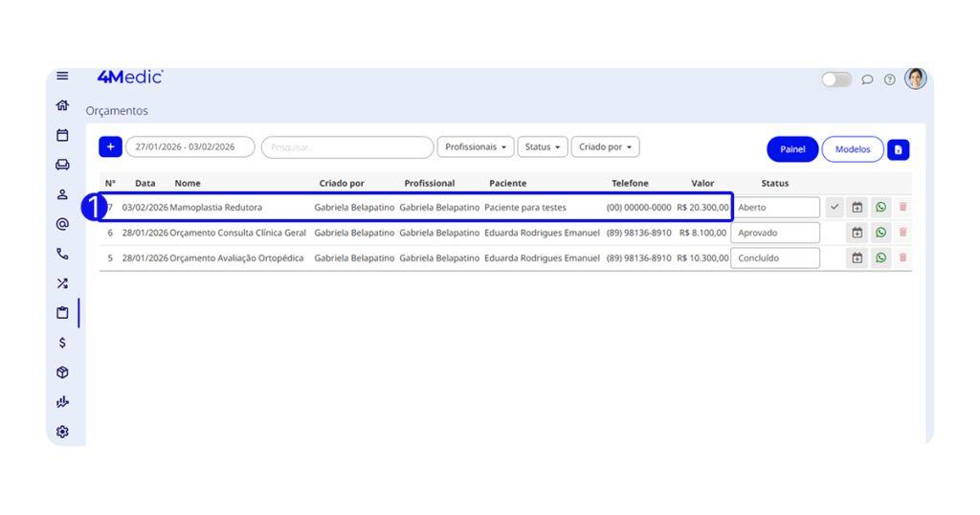Open the Status filter dropdown
Image resolution: width=980 pixels, height=515 pixels.
[543, 147]
